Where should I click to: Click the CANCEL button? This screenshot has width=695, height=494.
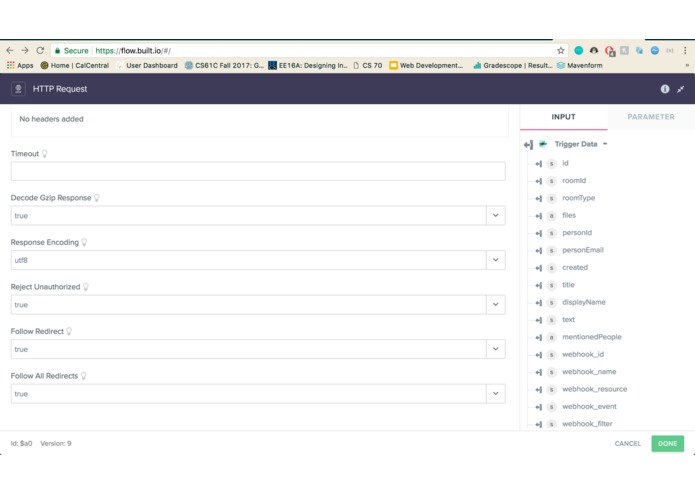[x=628, y=443]
